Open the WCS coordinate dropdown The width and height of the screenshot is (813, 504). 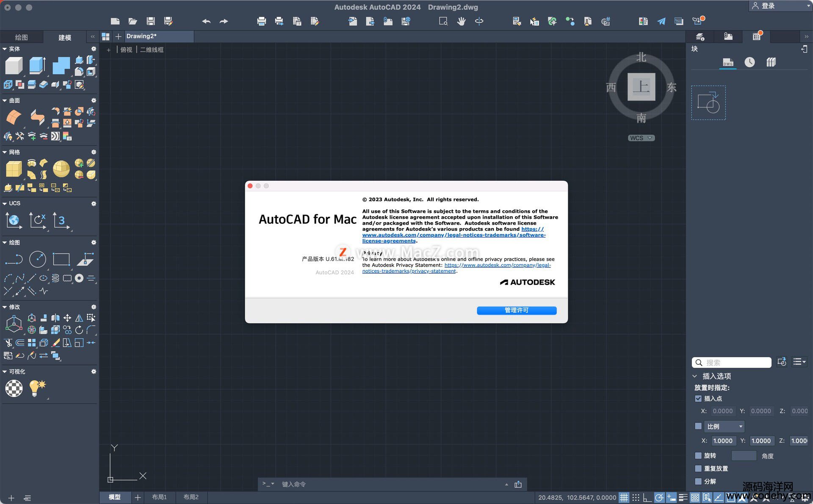tap(641, 138)
